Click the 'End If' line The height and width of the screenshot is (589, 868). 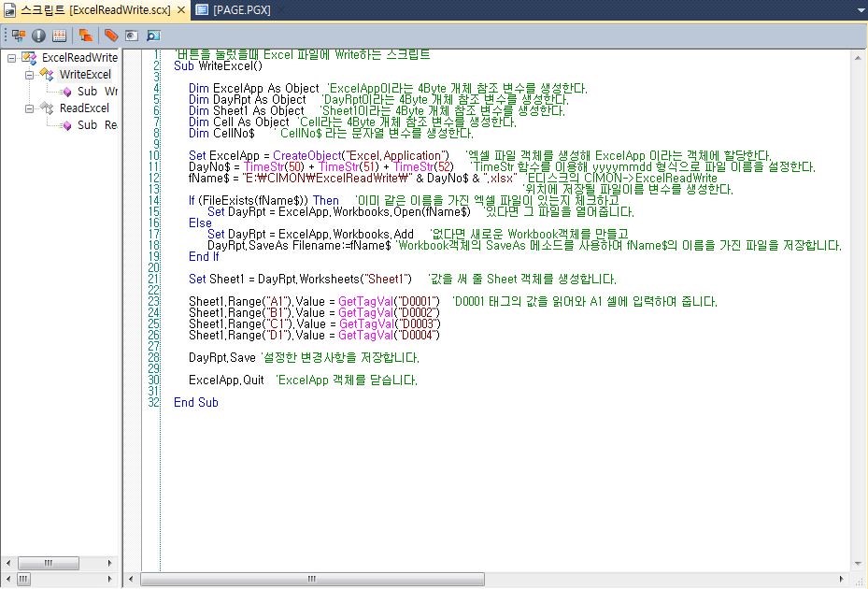(204, 256)
